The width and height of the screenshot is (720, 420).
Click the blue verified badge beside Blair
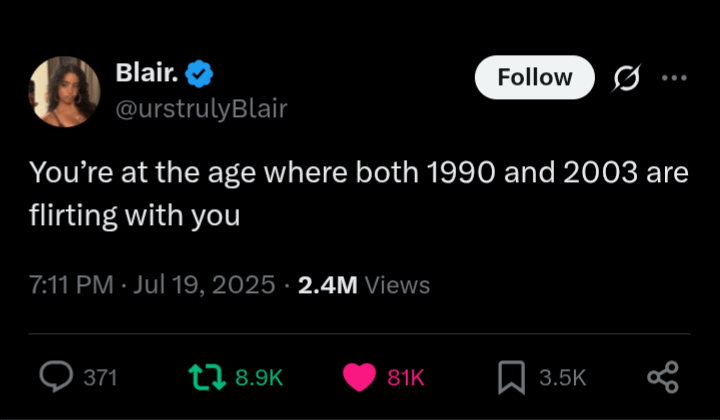198,74
